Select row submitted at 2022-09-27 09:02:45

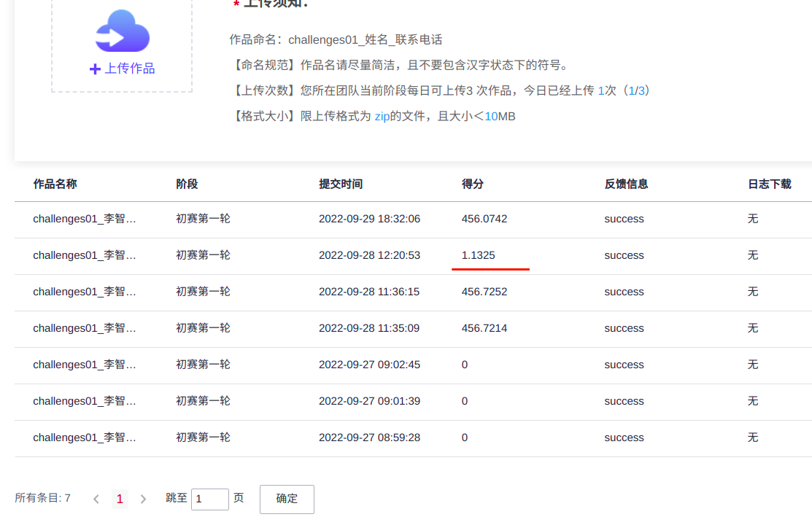point(369,365)
